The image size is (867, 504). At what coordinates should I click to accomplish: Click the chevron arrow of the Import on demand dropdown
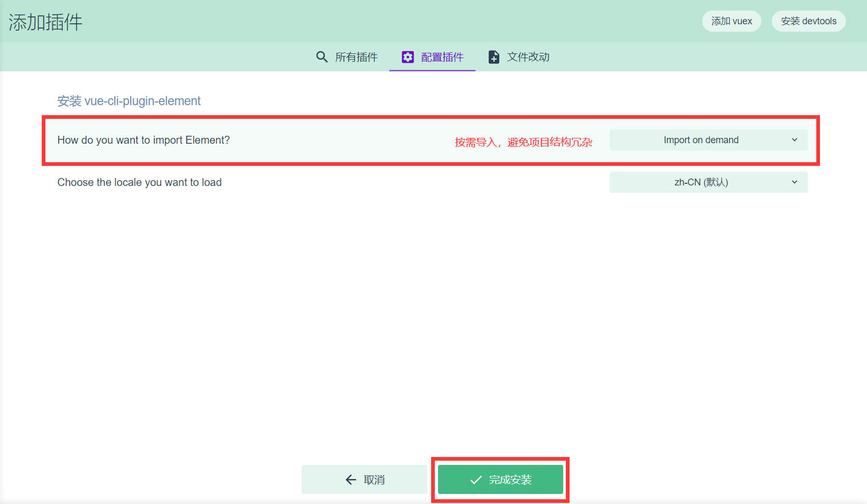point(795,140)
